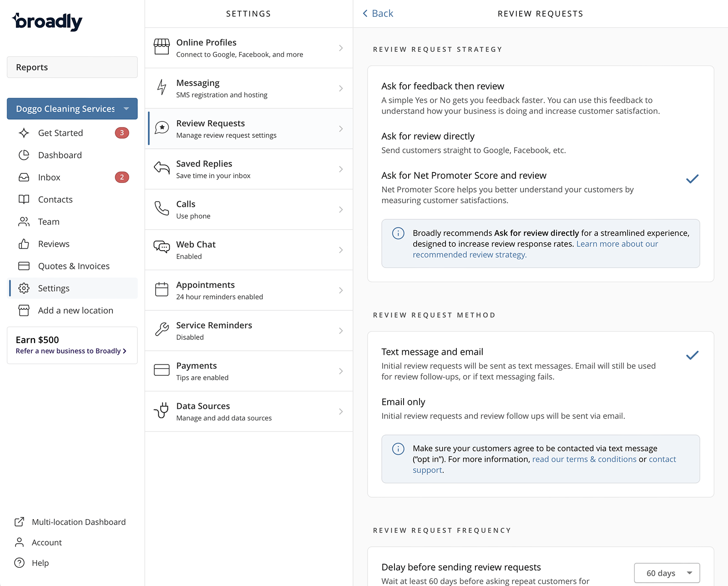Open Quotes & Invoices in the sidebar
Screen dimensions: 728x586
[73, 266]
